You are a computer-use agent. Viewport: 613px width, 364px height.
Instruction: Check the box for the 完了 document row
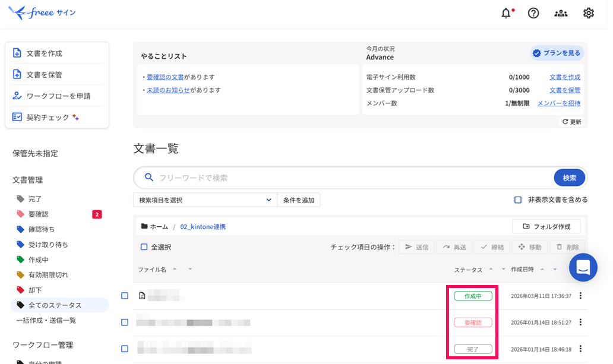[125, 349]
